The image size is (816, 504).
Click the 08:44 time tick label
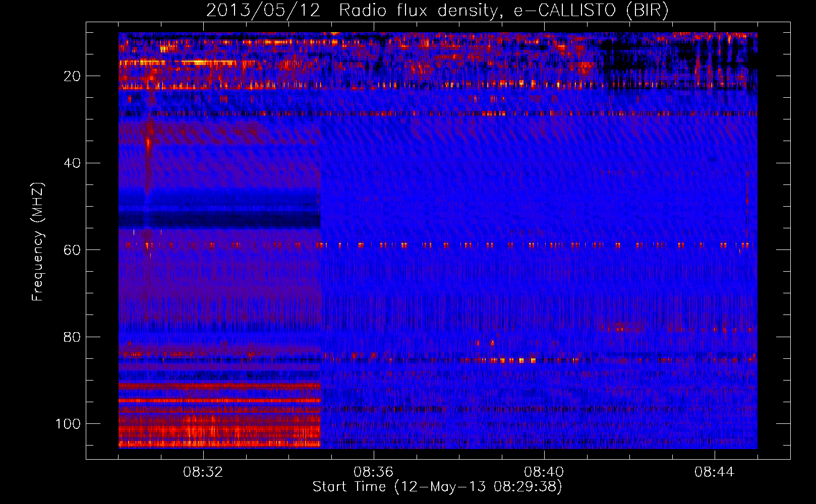(x=715, y=472)
